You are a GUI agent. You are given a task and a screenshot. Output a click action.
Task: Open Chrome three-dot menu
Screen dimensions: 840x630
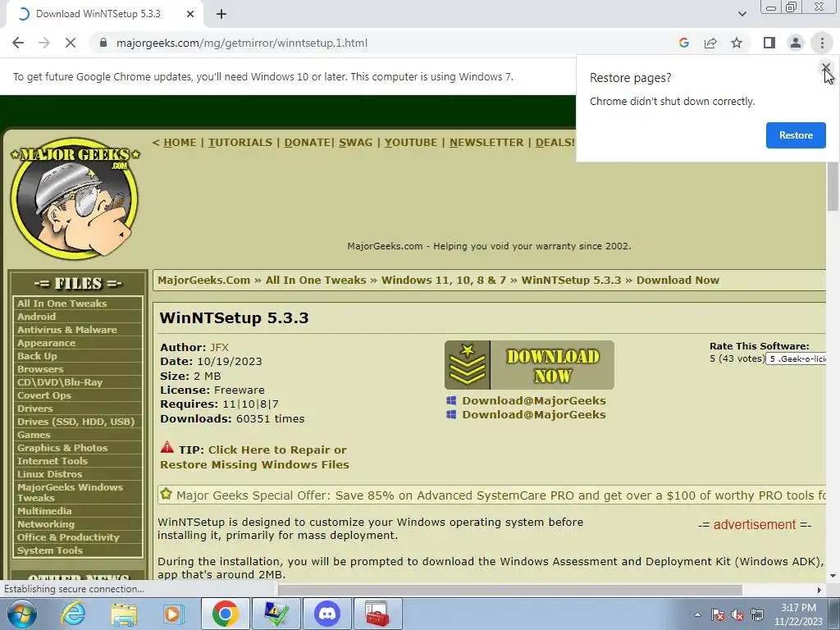click(x=822, y=43)
